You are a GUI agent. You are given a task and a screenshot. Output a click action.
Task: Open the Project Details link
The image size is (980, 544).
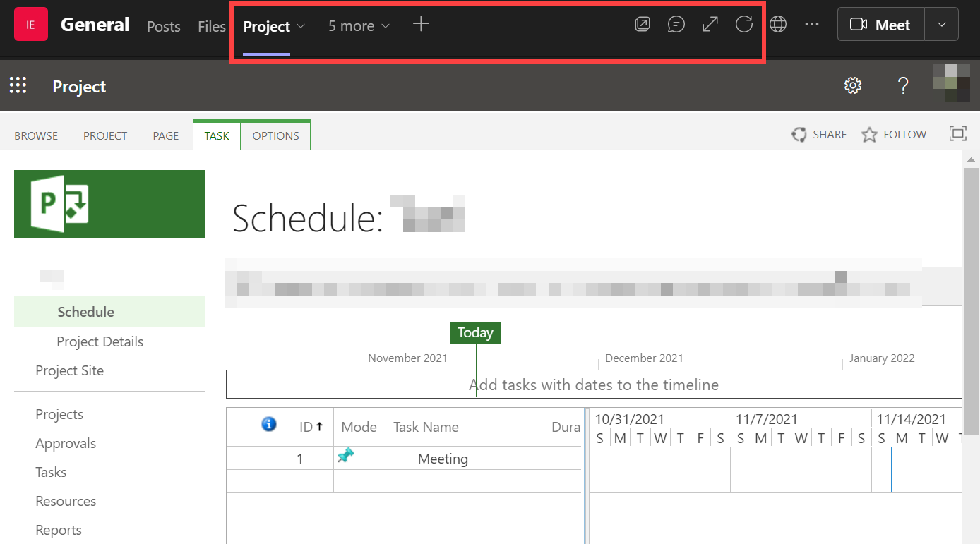click(100, 341)
